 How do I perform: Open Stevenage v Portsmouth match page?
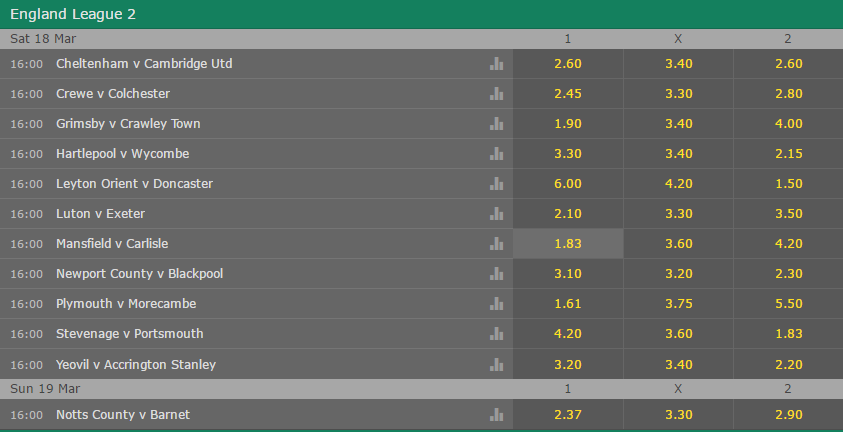point(130,334)
